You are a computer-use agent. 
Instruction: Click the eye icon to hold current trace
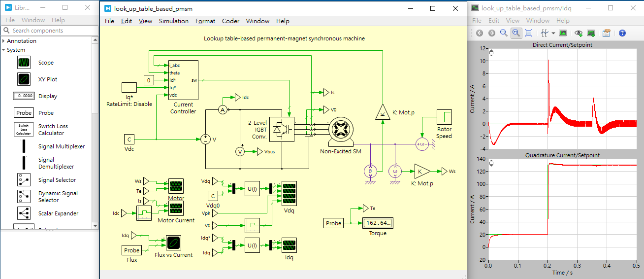[x=579, y=33]
